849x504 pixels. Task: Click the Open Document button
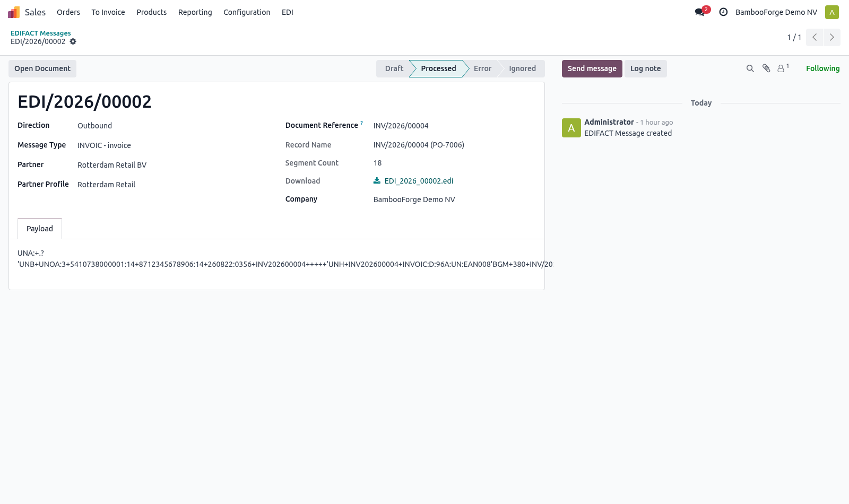click(42, 68)
